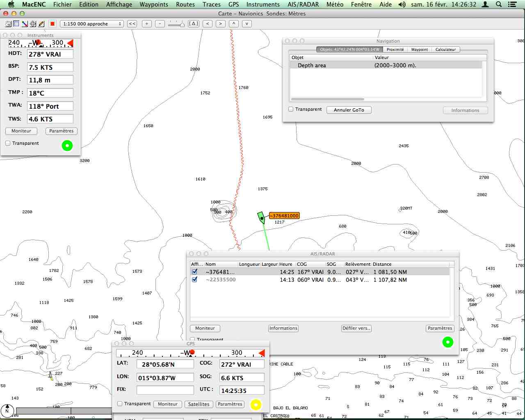Zoom in with the plus button
525x420 pixels.
point(147,24)
